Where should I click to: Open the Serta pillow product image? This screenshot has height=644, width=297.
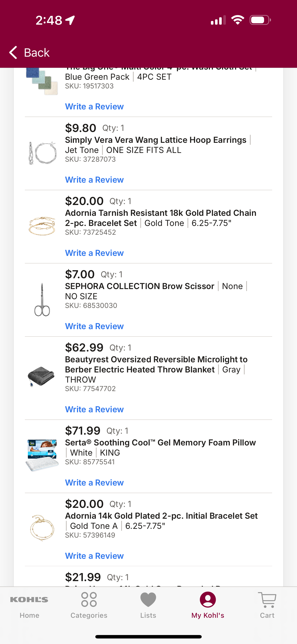coord(42,456)
